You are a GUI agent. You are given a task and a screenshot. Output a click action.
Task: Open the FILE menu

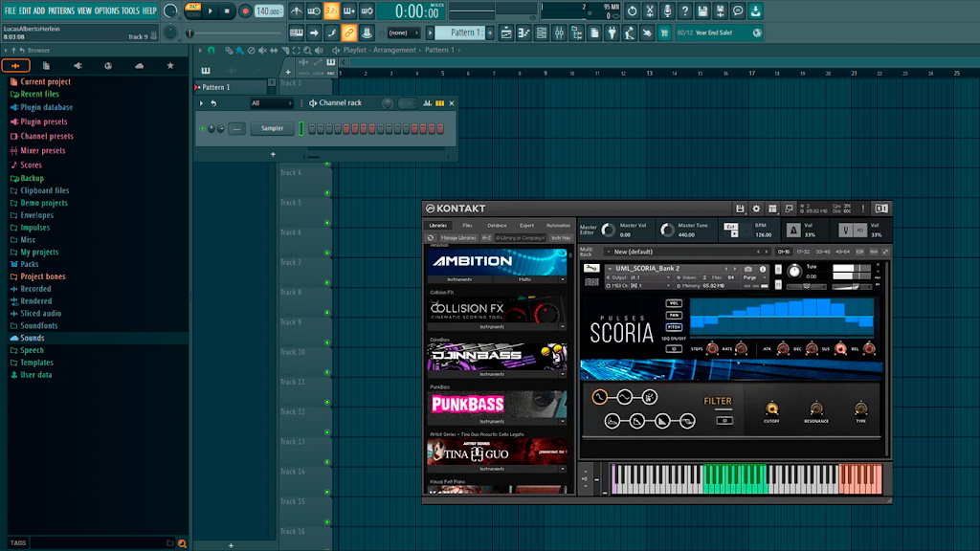point(10,11)
